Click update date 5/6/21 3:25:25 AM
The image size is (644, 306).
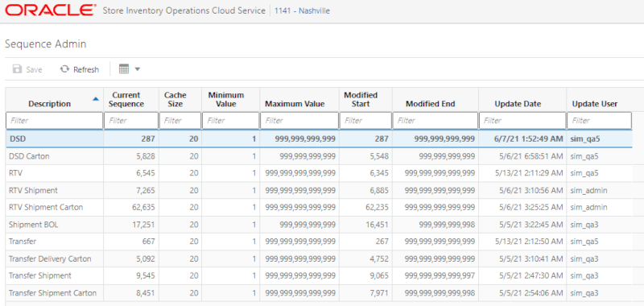coord(530,208)
